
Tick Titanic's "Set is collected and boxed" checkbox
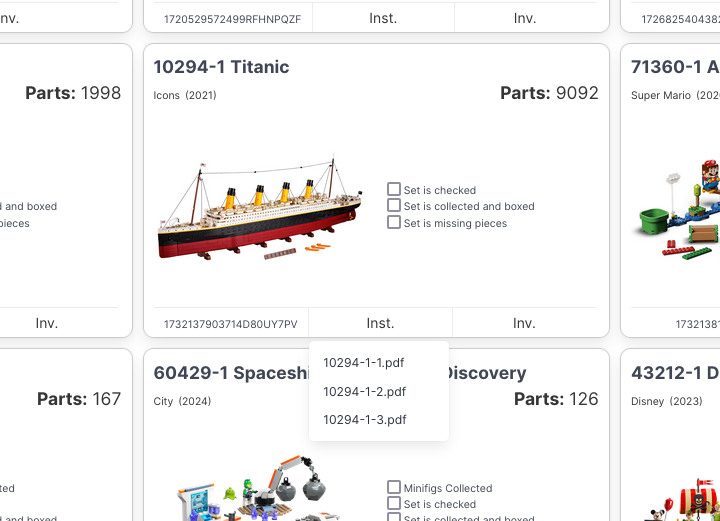(x=394, y=206)
